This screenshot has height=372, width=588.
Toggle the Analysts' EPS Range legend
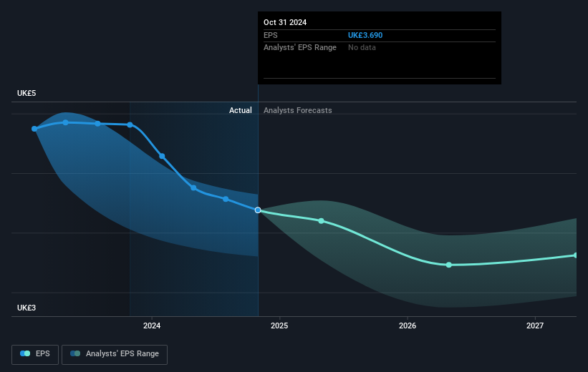click(115, 354)
